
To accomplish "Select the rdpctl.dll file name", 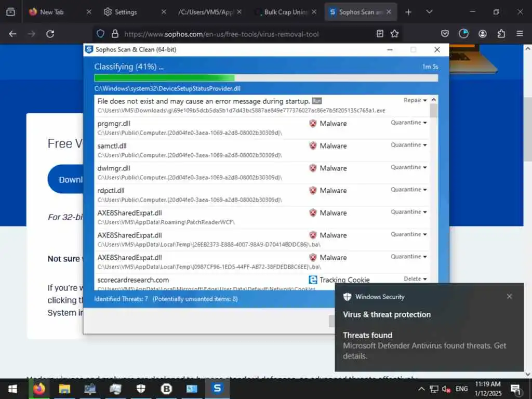I will pyautogui.click(x=111, y=191).
